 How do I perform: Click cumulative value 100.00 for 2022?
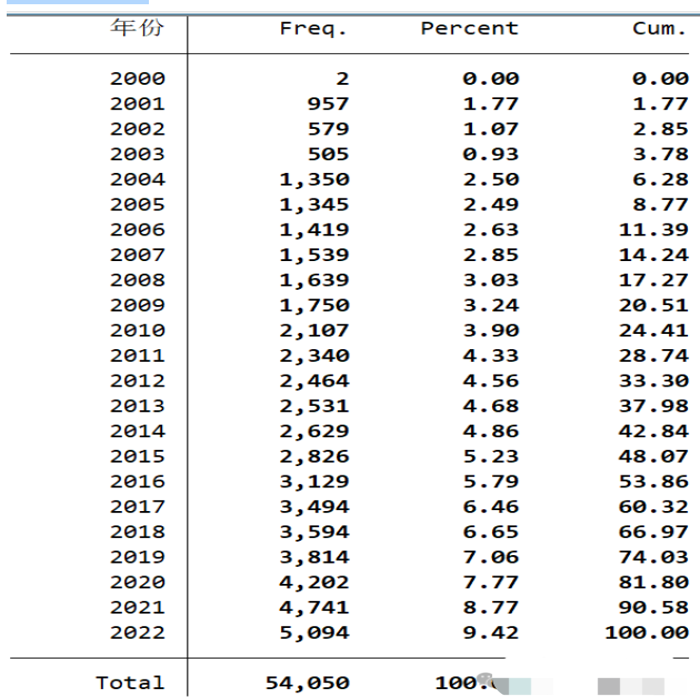click(x=647, y=633)
